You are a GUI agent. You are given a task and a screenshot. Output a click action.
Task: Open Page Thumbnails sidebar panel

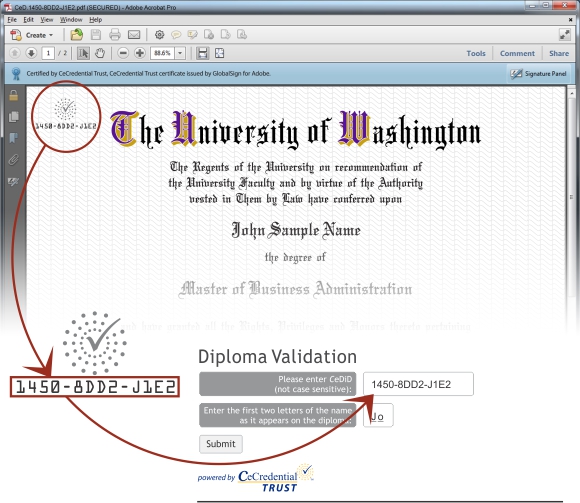tap(14, 117)
